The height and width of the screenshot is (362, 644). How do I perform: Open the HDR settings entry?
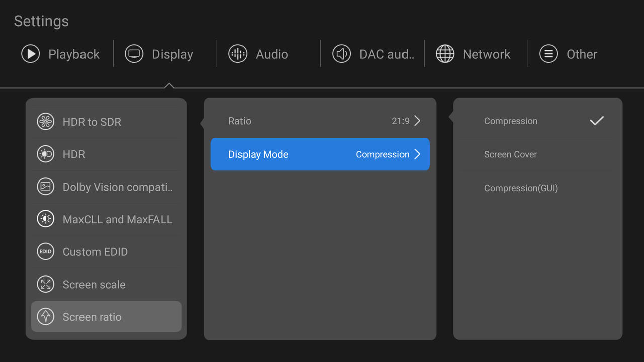click(106, 154)
